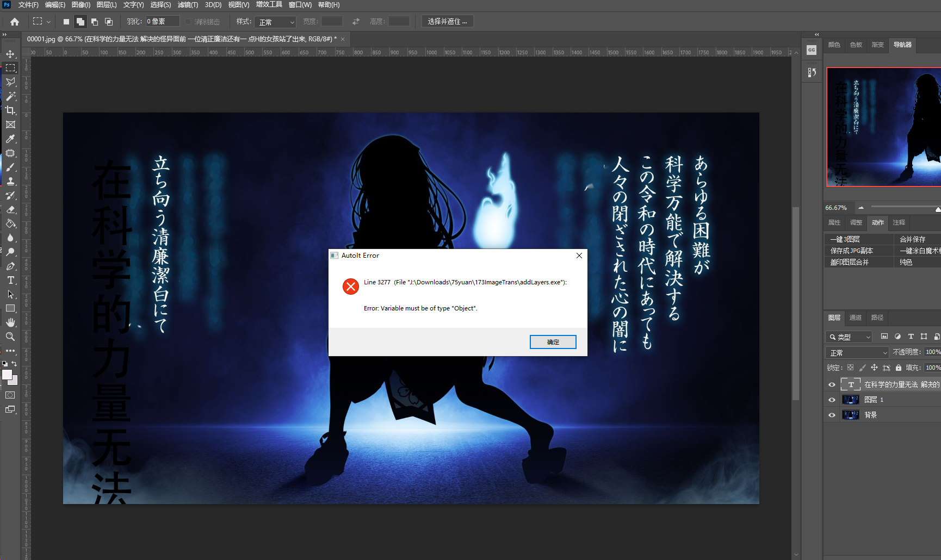Select the Rectangle shape tool
The width and height of the screenshot is (941, 560).
point(10,308)
